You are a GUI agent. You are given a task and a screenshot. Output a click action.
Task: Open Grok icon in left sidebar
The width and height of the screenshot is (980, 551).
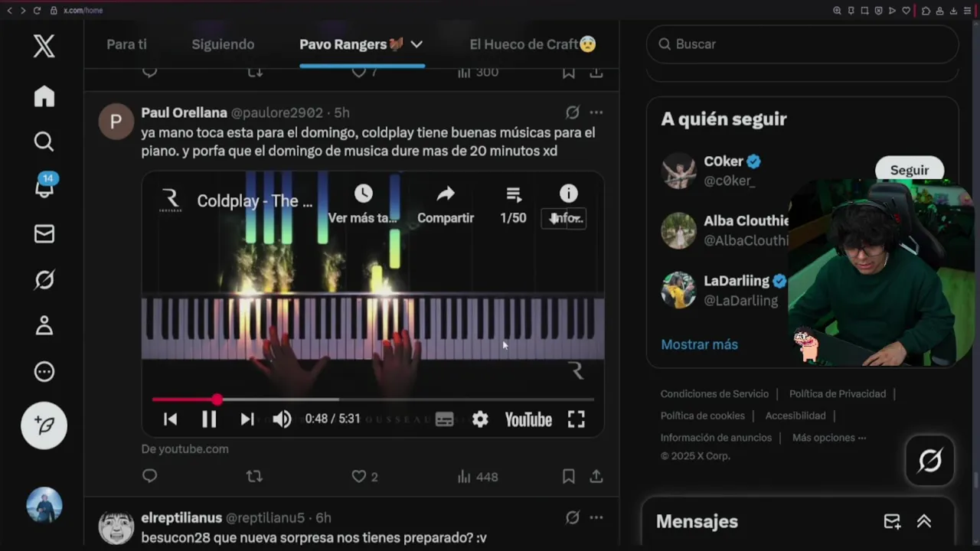click(x=44, y=279)
